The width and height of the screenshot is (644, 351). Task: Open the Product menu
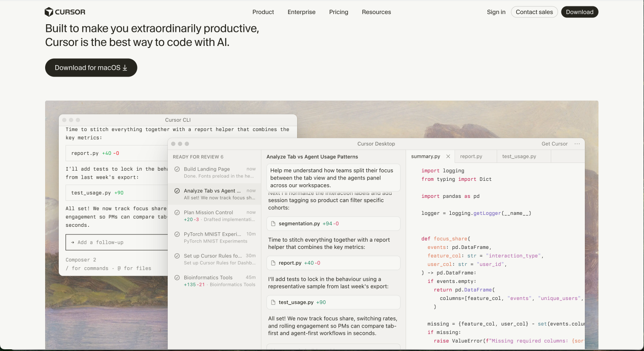[x=263, y=12]
